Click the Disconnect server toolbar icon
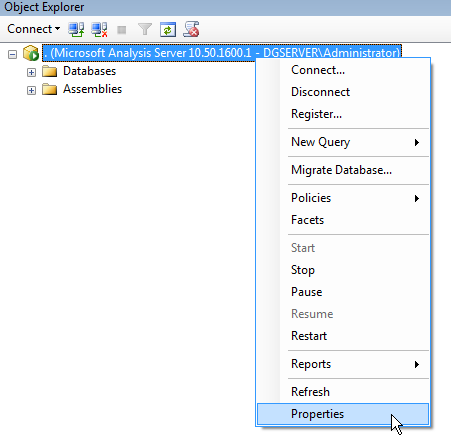This screenshot has height=446, width=451. pos(99,29)
